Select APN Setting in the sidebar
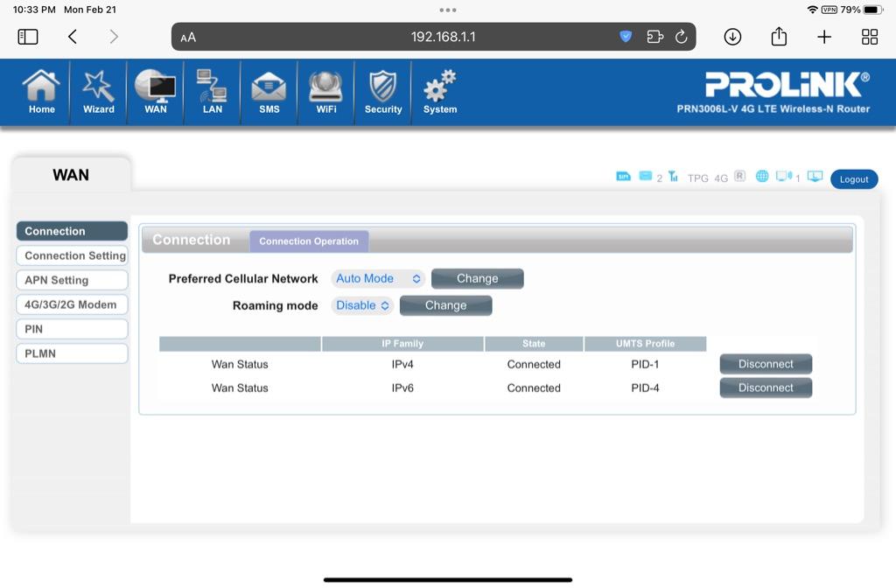This screenshot has width=896, height=588. point(72,280)
